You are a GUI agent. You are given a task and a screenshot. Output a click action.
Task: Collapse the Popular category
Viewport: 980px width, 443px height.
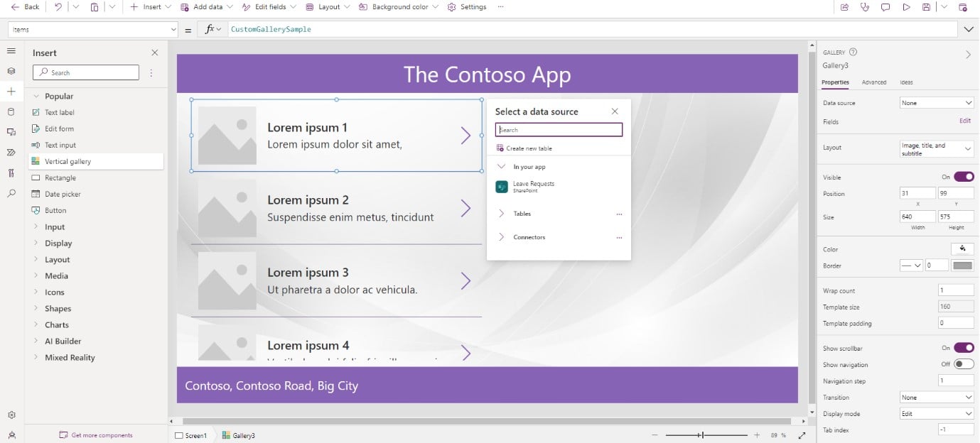pyautogui.click(x=36, y=96)
